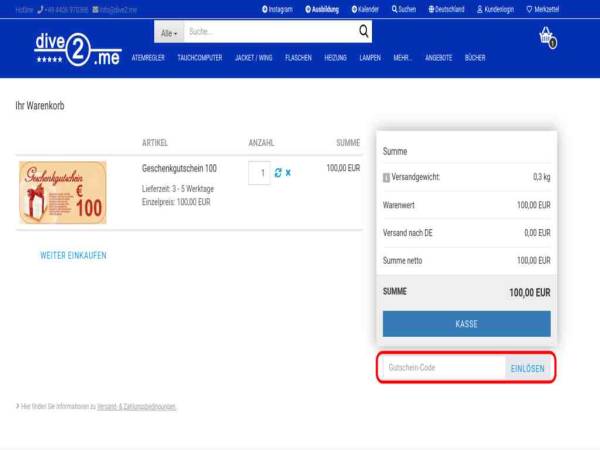Remove the gift voucher from the cart

[288, 173]
